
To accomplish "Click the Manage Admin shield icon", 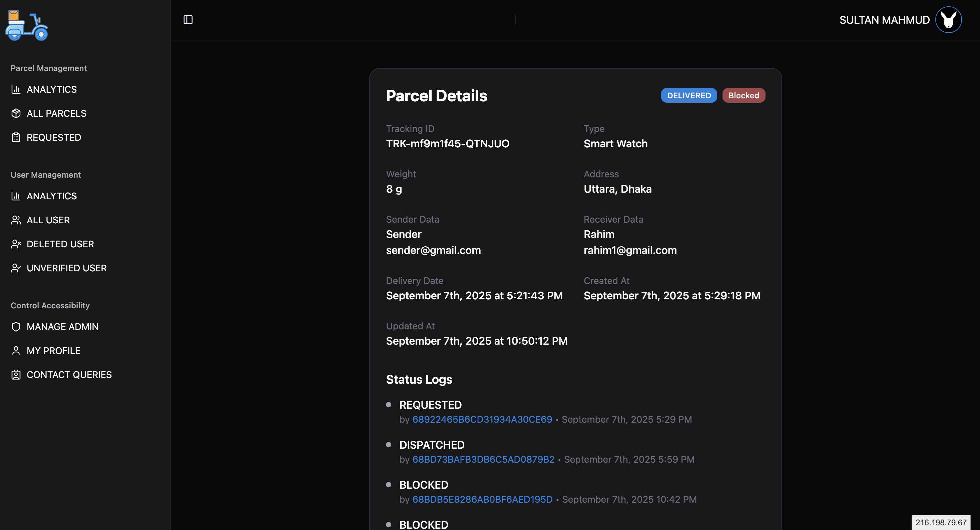I will click(x=16, y=326).
